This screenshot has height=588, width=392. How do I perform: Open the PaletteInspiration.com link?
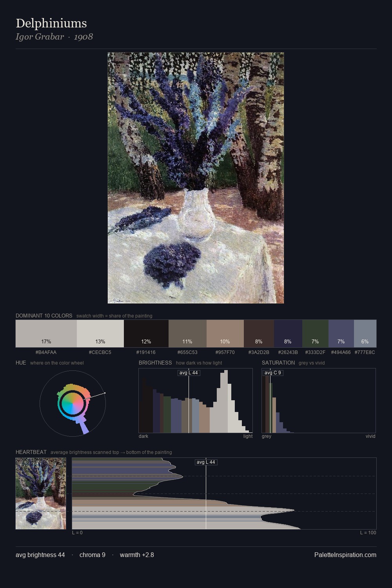point(345,555)
